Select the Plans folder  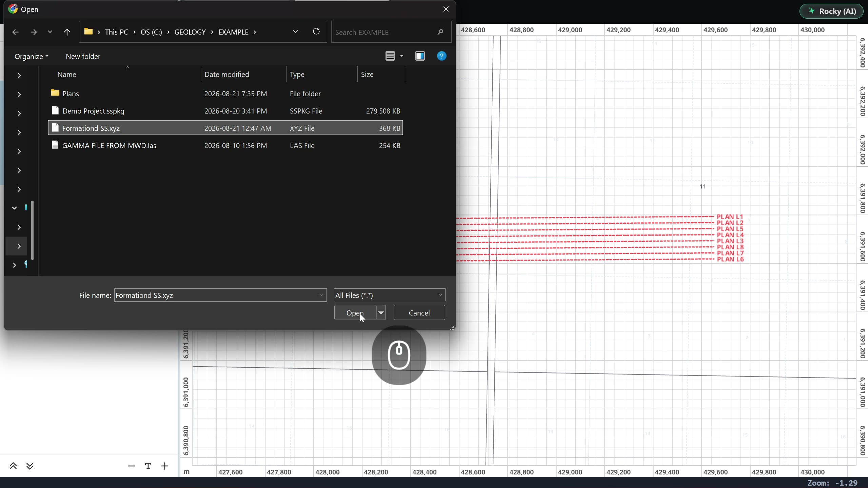pos(225,93)
